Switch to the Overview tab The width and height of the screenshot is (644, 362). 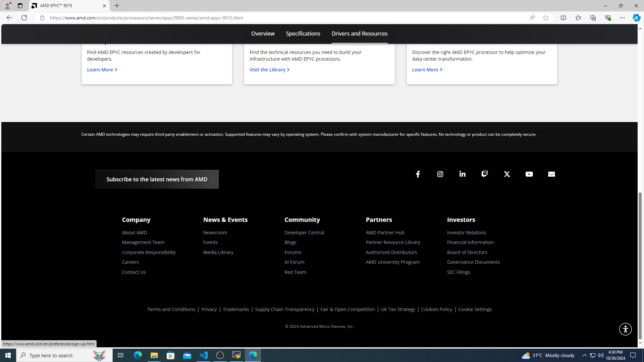click(263, 34)
